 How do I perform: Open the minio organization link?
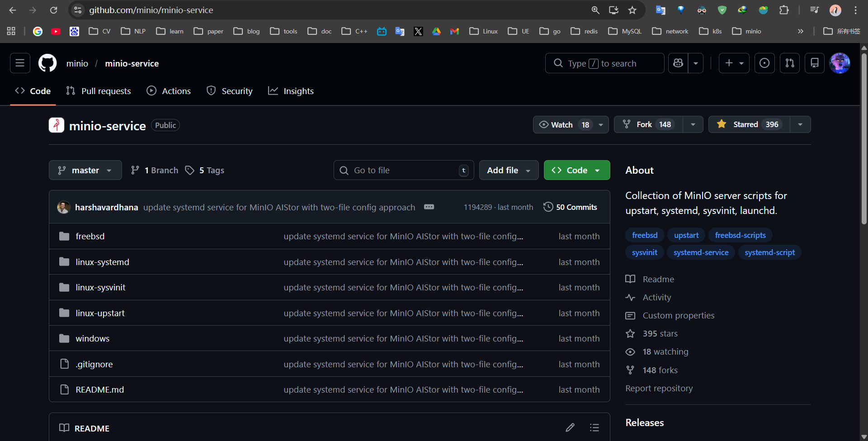[77, 63]
